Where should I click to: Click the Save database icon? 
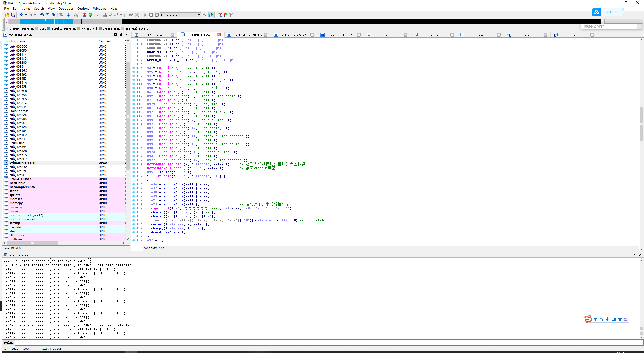click(13, 15)
